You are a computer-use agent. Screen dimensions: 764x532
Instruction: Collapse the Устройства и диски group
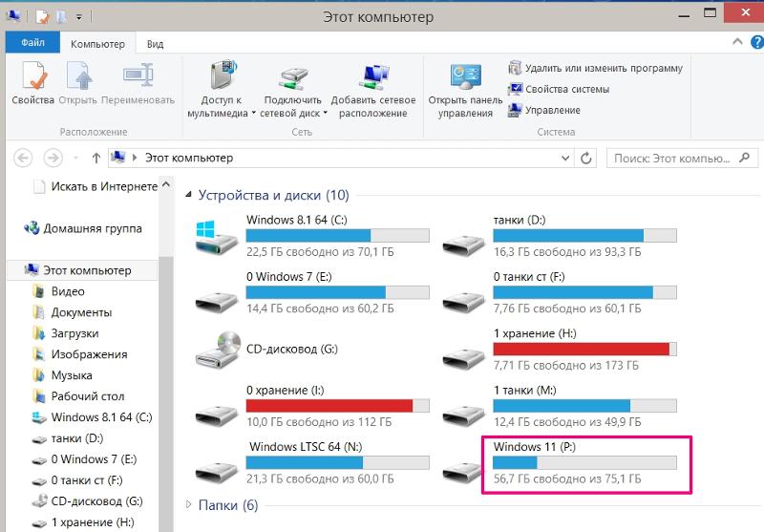pyautogui.click(x=188, y=195)
